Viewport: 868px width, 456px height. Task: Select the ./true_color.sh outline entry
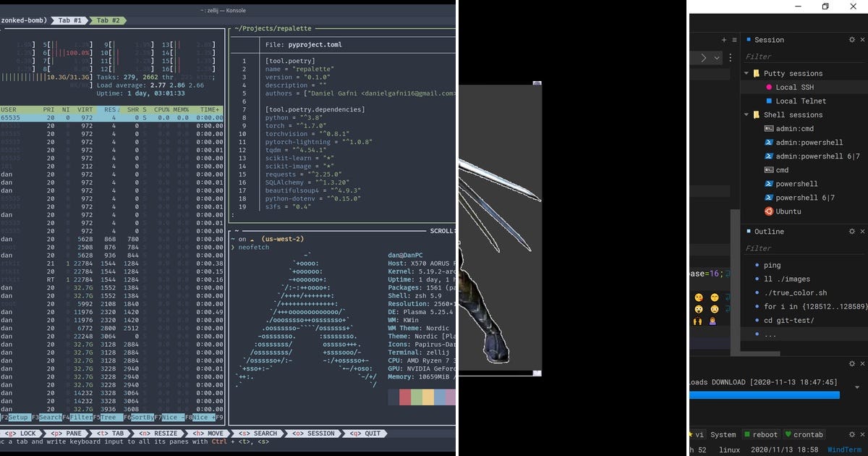pyautogui.click(x=795, y=292)
